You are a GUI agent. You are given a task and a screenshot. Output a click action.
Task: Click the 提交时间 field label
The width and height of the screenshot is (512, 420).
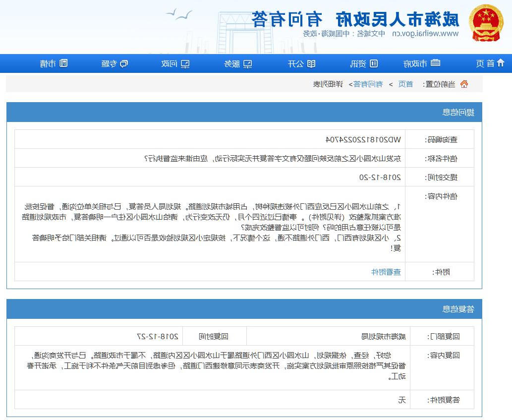click(x=441, y=178)
